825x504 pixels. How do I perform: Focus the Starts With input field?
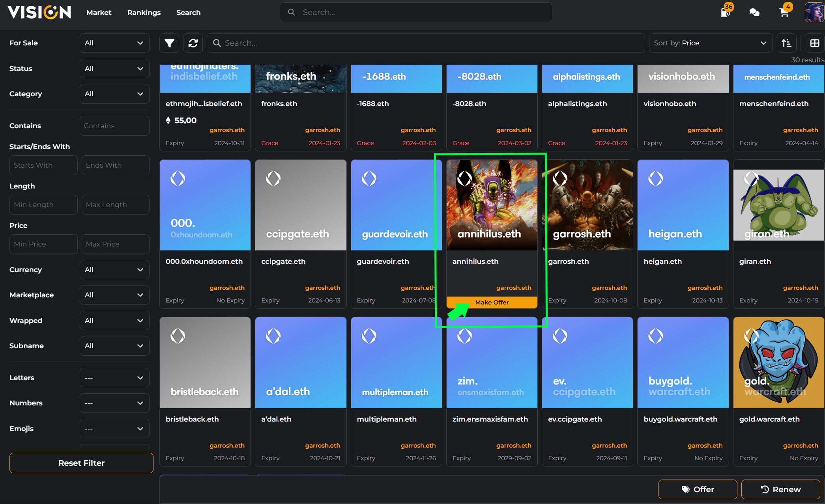pos(43,165)
